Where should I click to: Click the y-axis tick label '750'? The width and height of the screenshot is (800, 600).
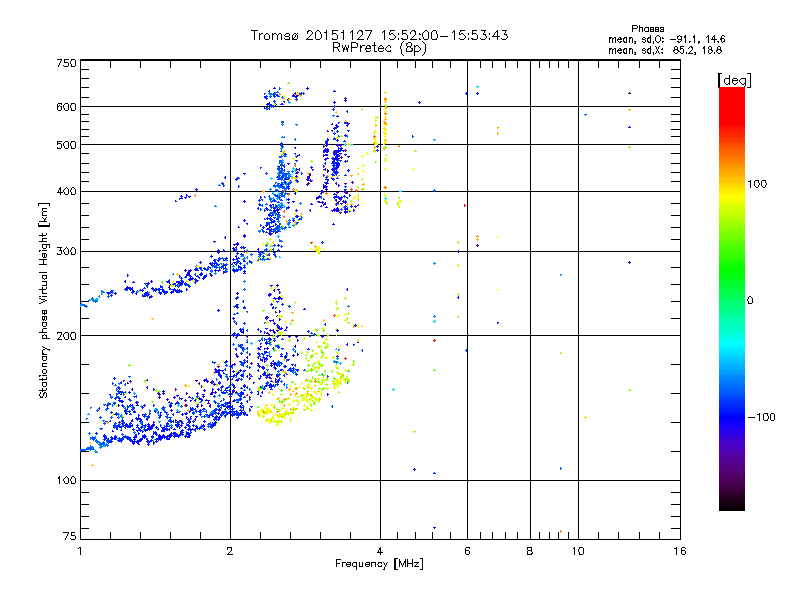click(x=66, y=63)
